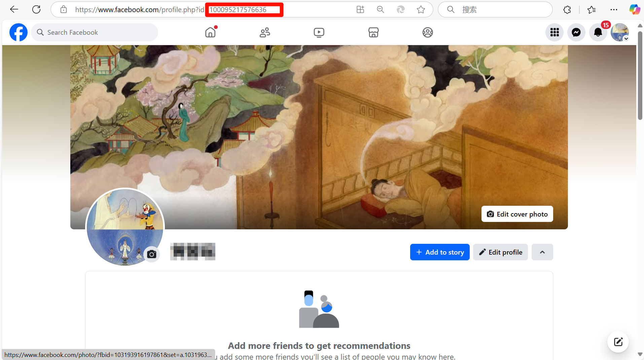Open Messenger chats
The height and width of the screenshot is (360, 644).
coord(576,32)
